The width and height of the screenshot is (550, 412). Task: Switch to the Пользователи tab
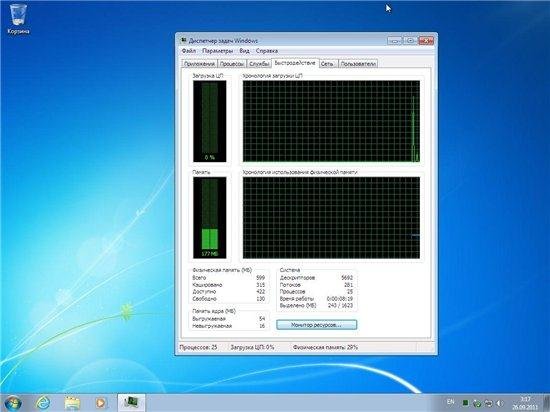click(358, 64)
